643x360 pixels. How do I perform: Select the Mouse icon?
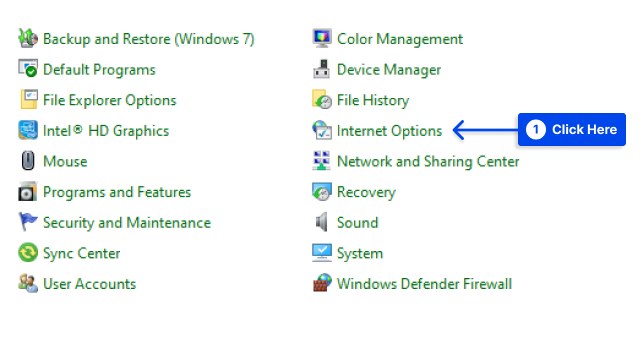[28, 161]
